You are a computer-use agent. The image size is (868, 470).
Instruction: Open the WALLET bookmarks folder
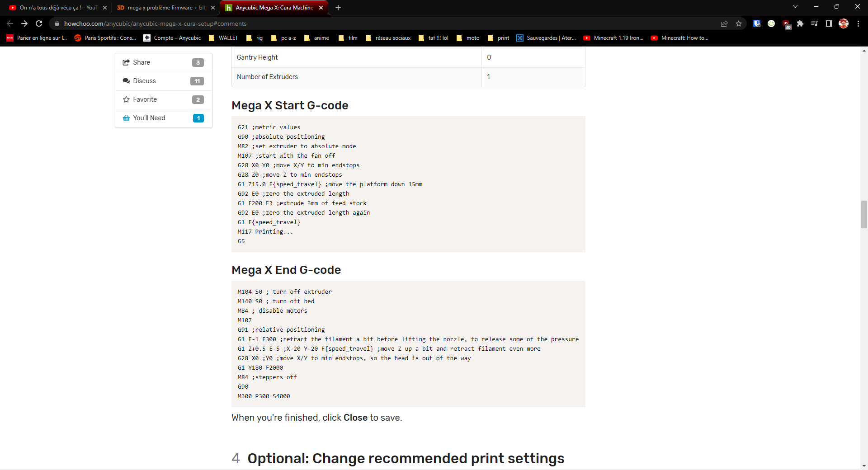click(223, 38)
